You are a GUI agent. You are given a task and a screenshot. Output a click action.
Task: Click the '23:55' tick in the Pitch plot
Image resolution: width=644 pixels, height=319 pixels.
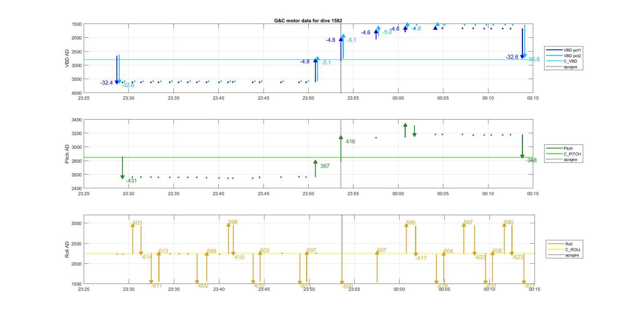[353, 194]
